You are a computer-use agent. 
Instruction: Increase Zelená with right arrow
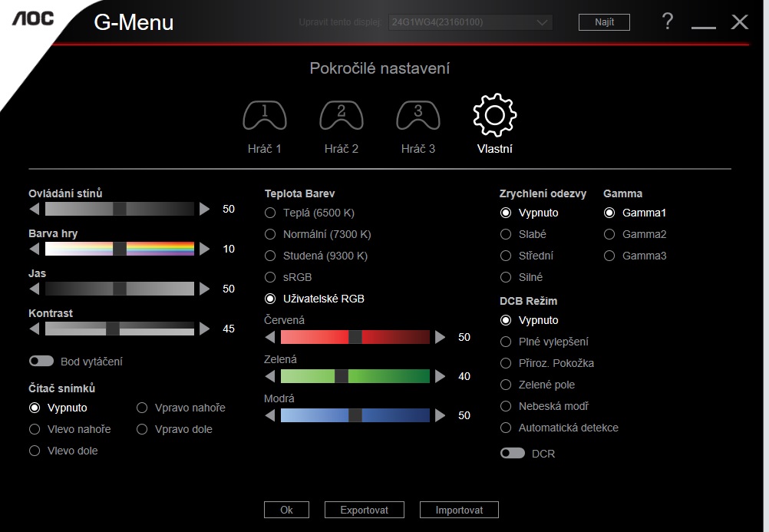point(440,376)
